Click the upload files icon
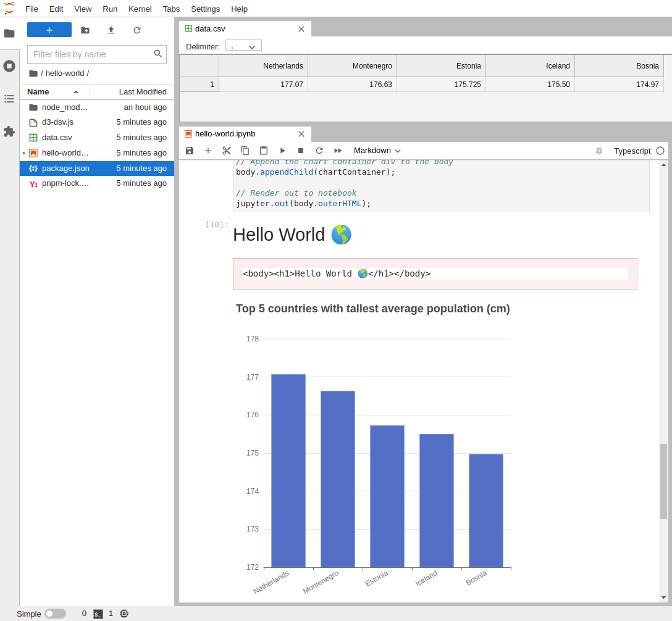The image size is (672, 621). coord(111,30)
